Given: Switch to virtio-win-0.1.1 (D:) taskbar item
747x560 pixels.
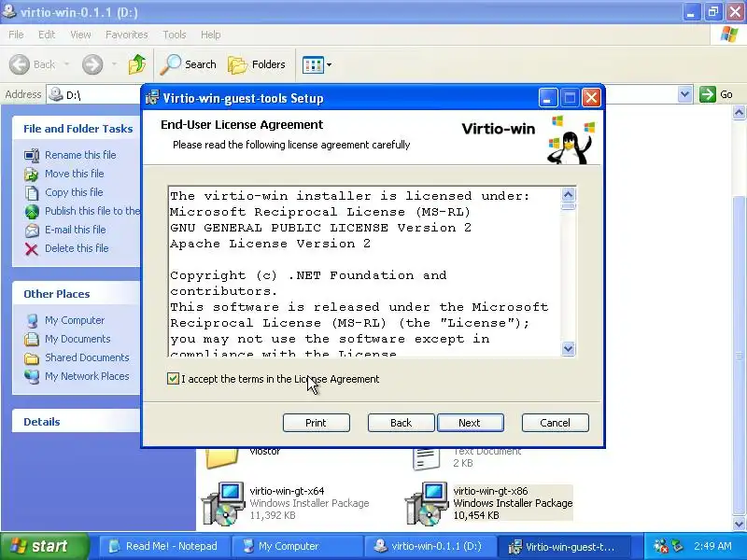Looking at the screenshot, I should [x=429, y=546].
